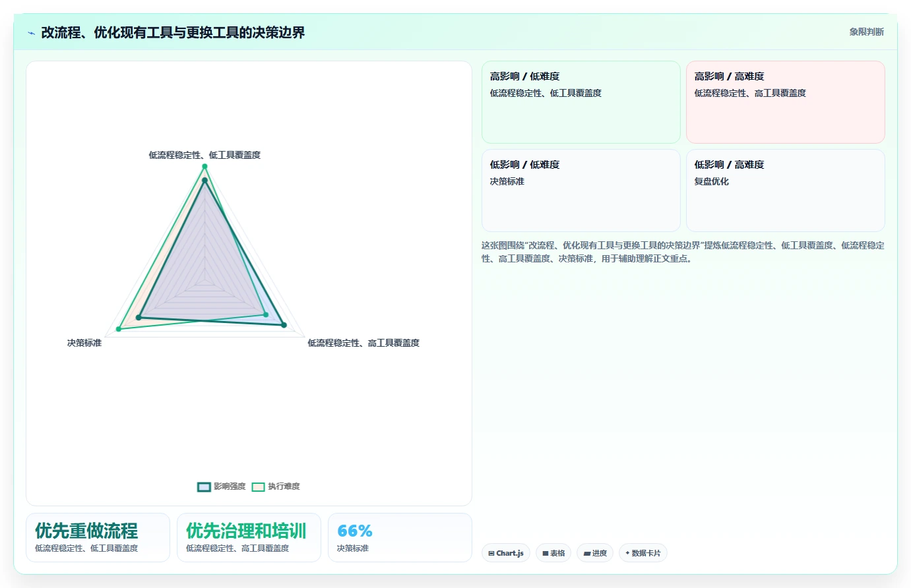Click the top radar data point of 影响强度
The width and height of the screenshot is (911, 588).
[204, 180]
